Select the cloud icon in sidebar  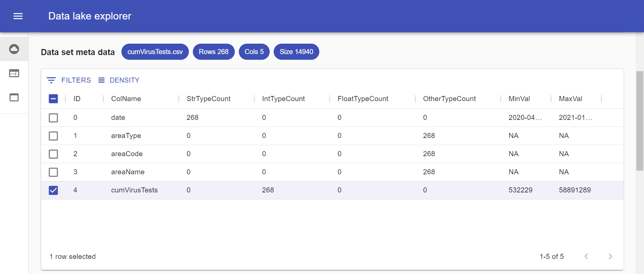14,49
